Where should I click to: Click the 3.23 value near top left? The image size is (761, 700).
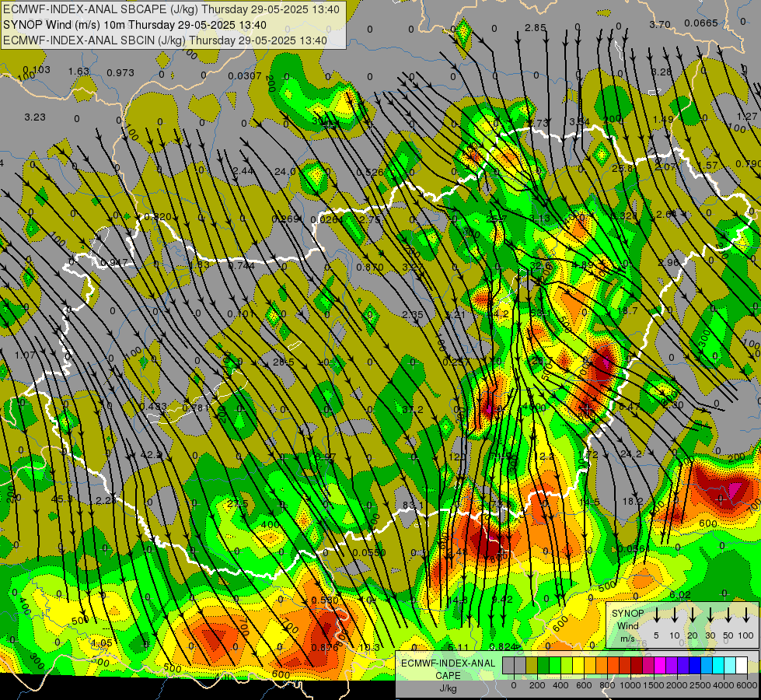35,117
